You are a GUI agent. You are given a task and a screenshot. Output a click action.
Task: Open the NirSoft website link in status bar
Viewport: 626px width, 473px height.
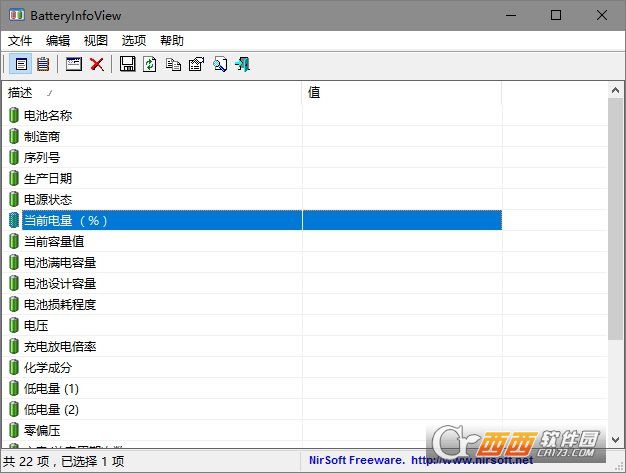[x=472, y=460]
